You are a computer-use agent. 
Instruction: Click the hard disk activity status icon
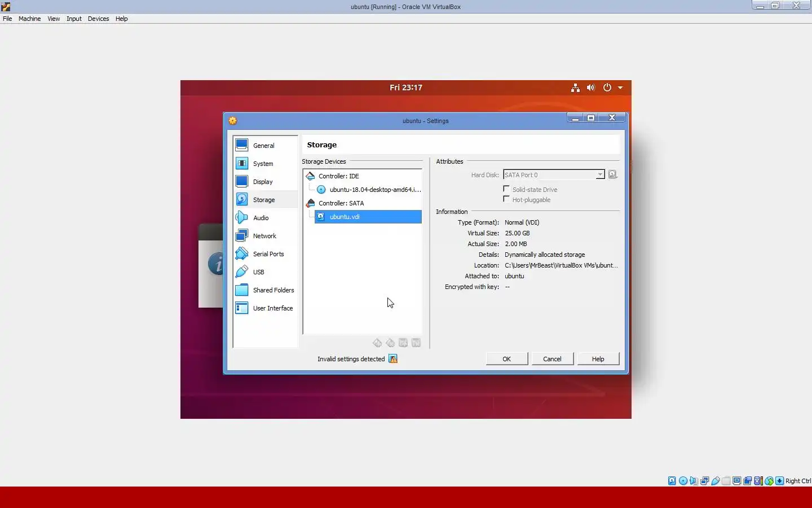point(672,481)
